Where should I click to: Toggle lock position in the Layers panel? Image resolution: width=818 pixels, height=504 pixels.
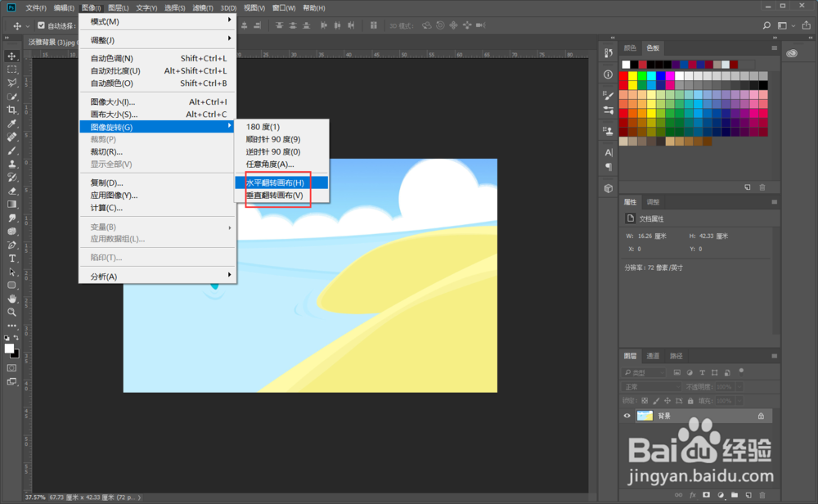667,401
